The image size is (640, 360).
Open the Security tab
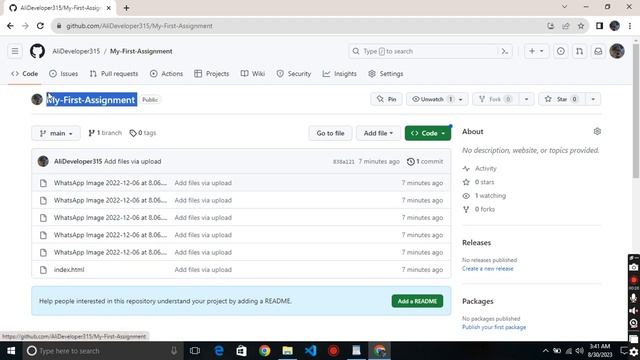click(x=294, y=74)
